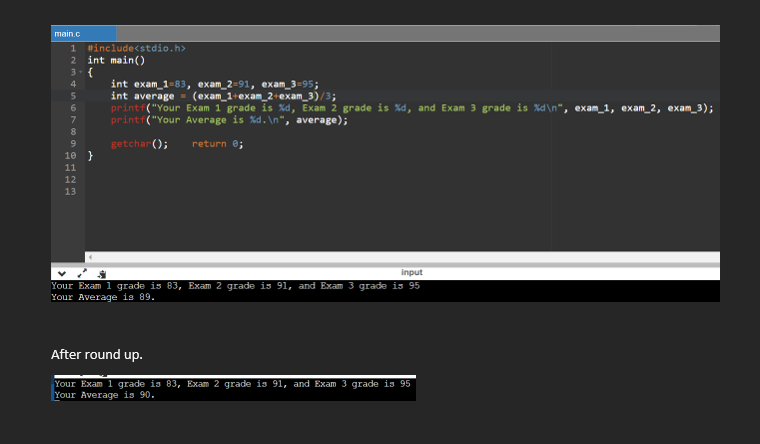This screenshot has width=760, height=444.
Task: Click line number 13 in the gutter
Action: (x=71, y=191)
